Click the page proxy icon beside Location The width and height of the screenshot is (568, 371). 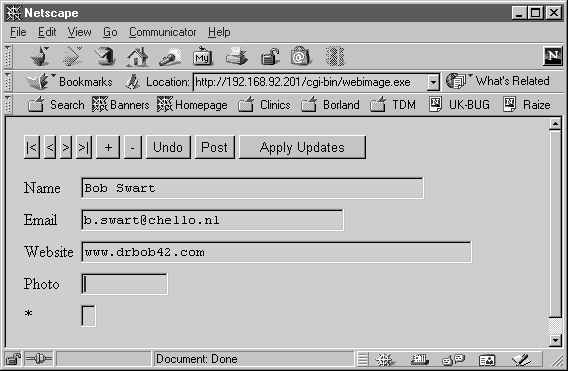[x=133, y=82]
